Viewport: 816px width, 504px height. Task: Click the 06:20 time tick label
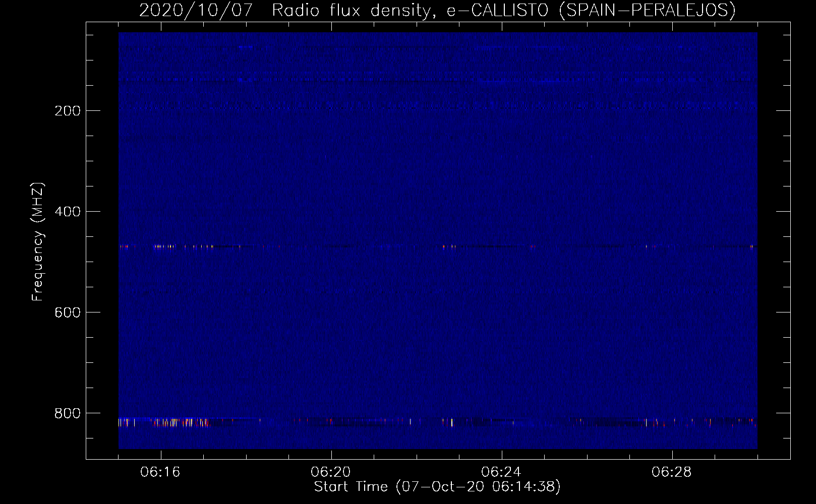coord(331,472)
